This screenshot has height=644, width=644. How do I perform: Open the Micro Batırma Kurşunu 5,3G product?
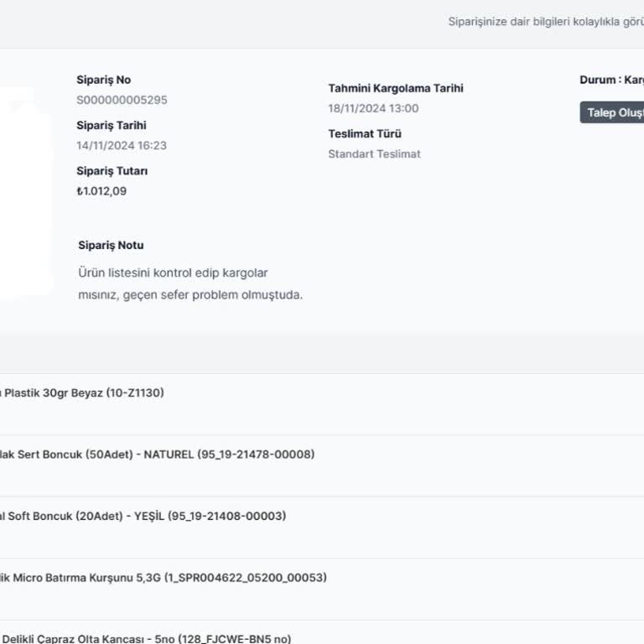[x=164, y=578]
